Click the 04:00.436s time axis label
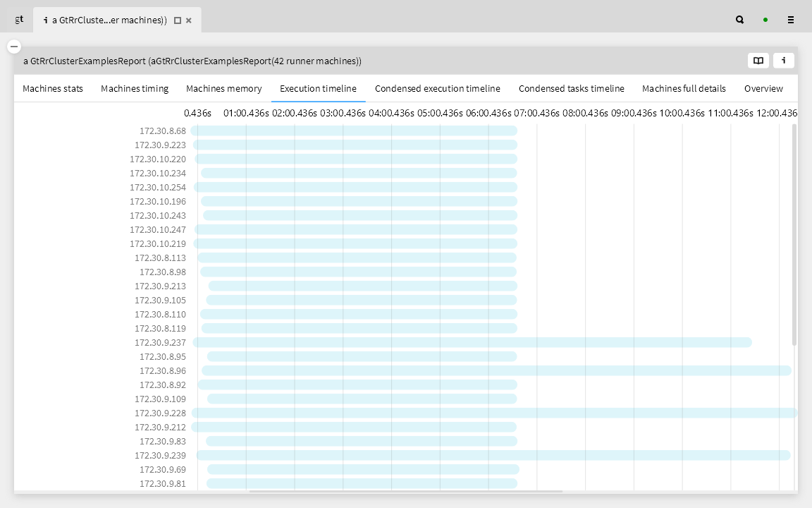 (391, 113)
